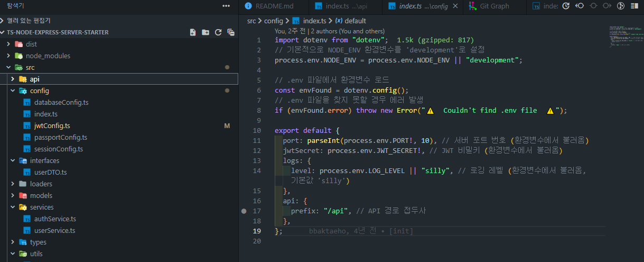This screenshot has height=262, width=644.
Task: Open Git Graph view from editor toolbar
Action: point(621,6)
